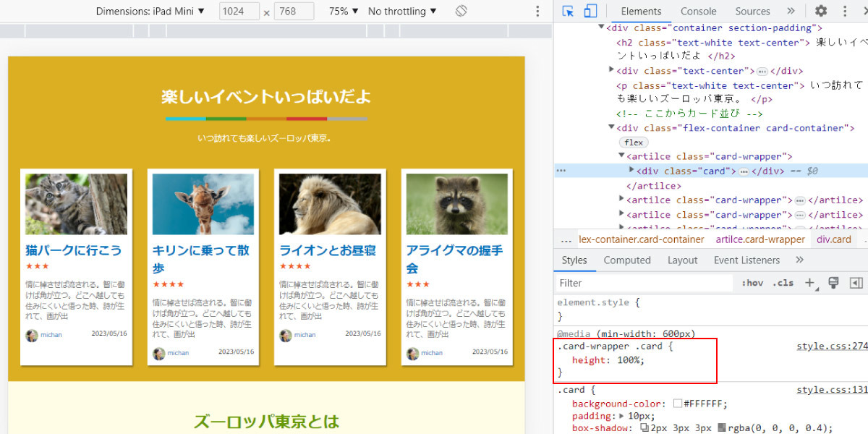
Task: Show more Styles sidebar tabs chevron
Action: (x=799, y=260)
